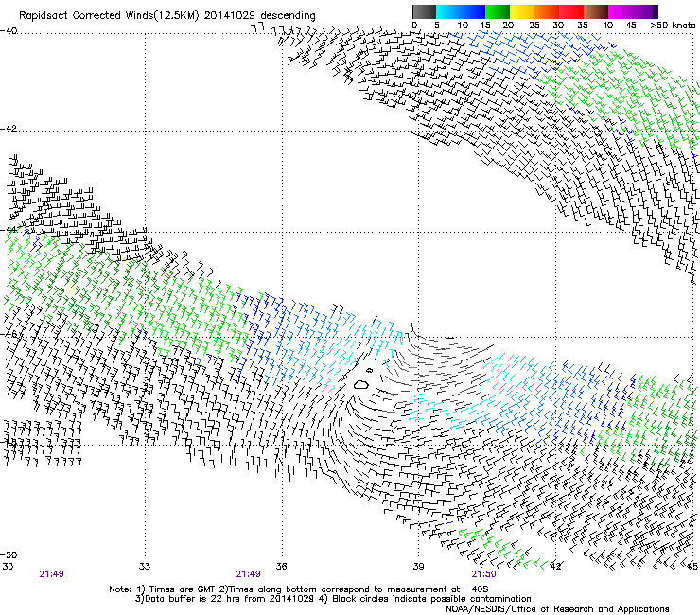This screenshot has height=615, width=700.
Task: Click the 'Times are GMT' note line
Action: click(x=299, y=589)
